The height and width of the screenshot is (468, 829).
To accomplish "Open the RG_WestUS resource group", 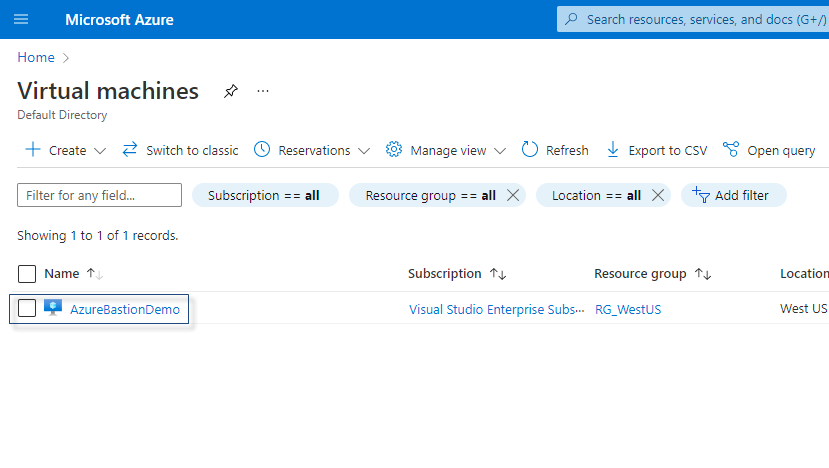I will click(x=628, y=309).
